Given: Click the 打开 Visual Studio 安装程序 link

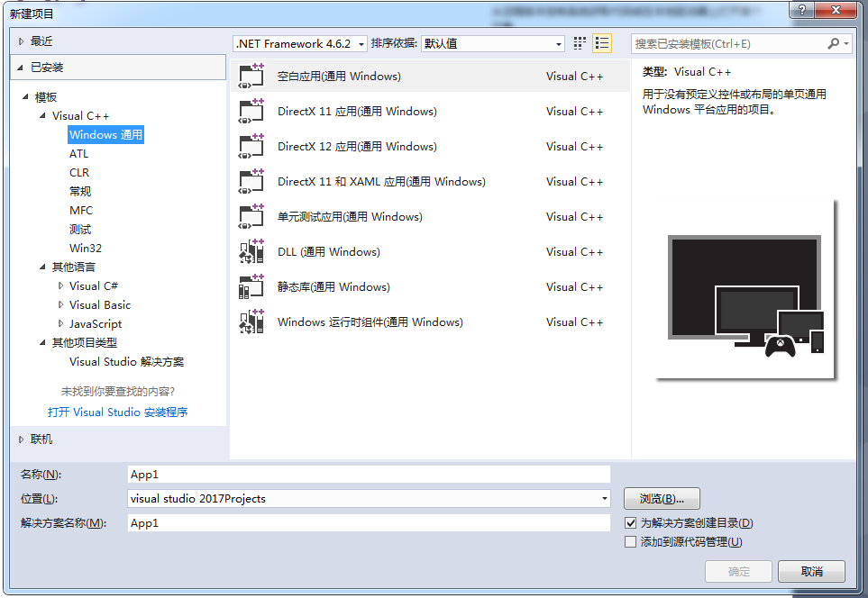Looking at the screenshot, I should coord(117,412).
